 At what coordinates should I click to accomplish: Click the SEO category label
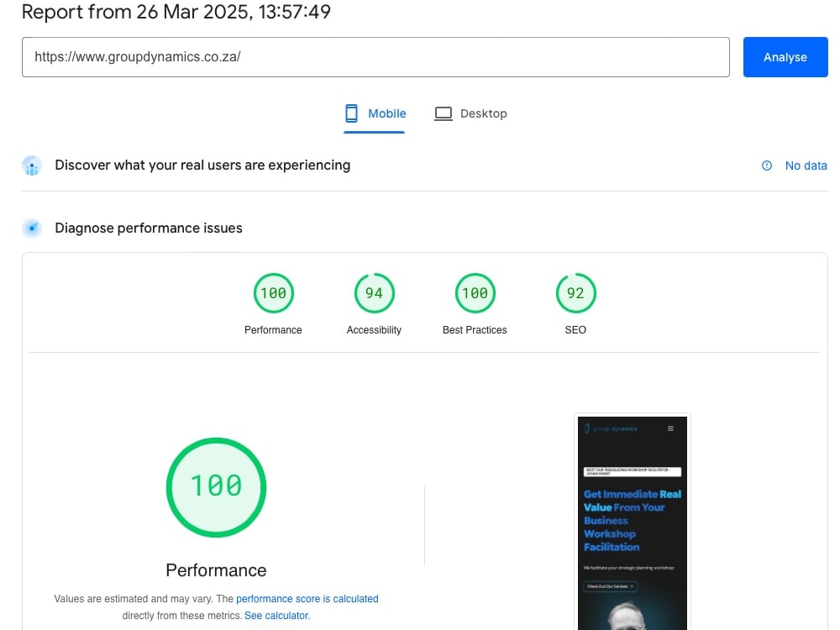pyautogui.click(x=575, y=330)
